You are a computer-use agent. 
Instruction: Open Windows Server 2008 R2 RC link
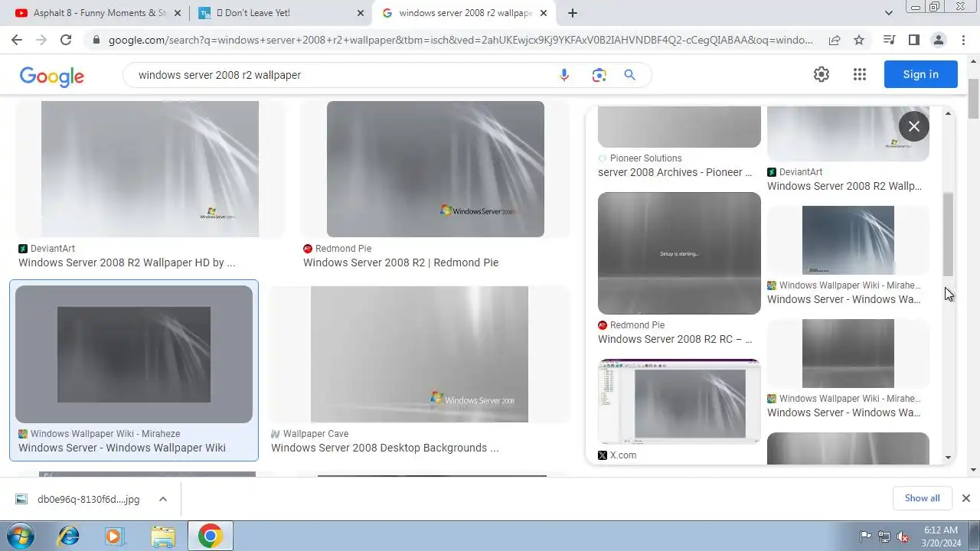(675, 339)
